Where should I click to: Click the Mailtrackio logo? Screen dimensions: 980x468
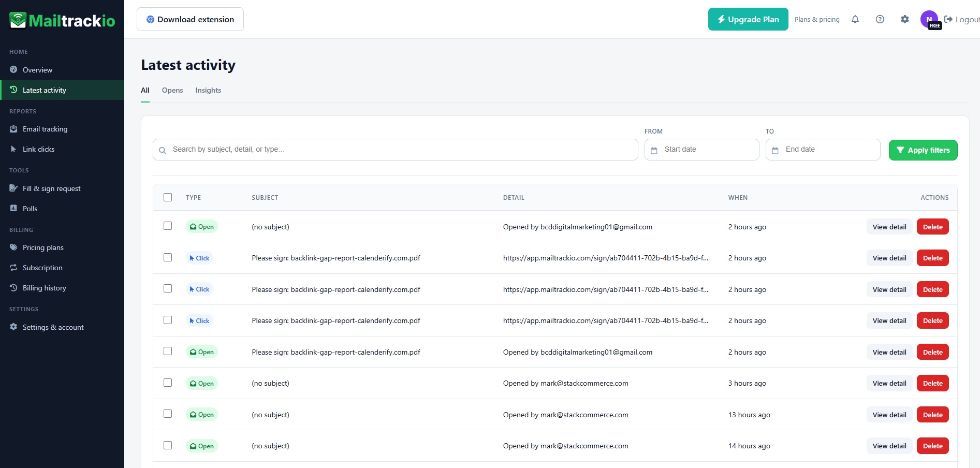point(62,21)
